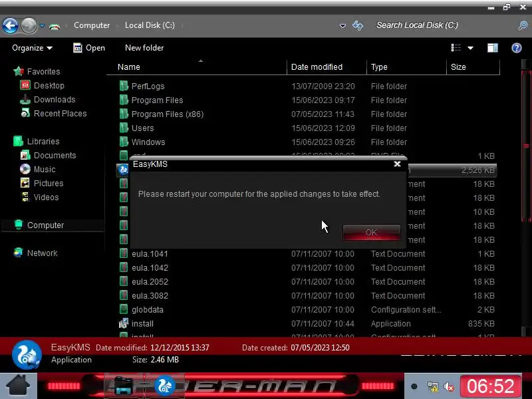Viewport: 532px width, 399px height.
Task: Go back with the blue Back arrow
Action: (10, 25)
